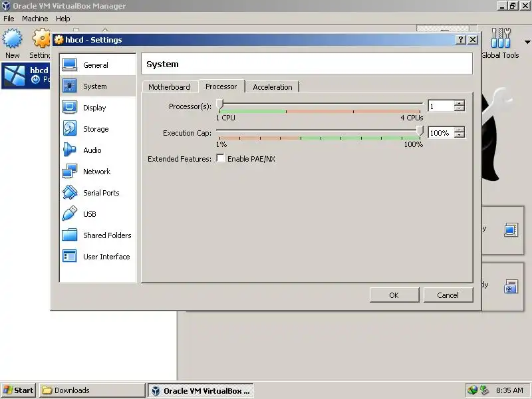Click the OK button

click(394, 295)
